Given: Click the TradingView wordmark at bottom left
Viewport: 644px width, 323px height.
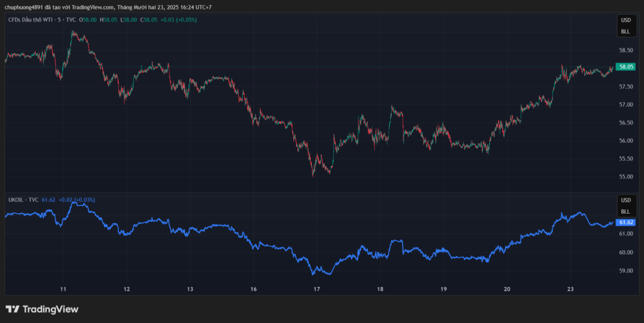Looking at the screenshot, I should point(50,309).
